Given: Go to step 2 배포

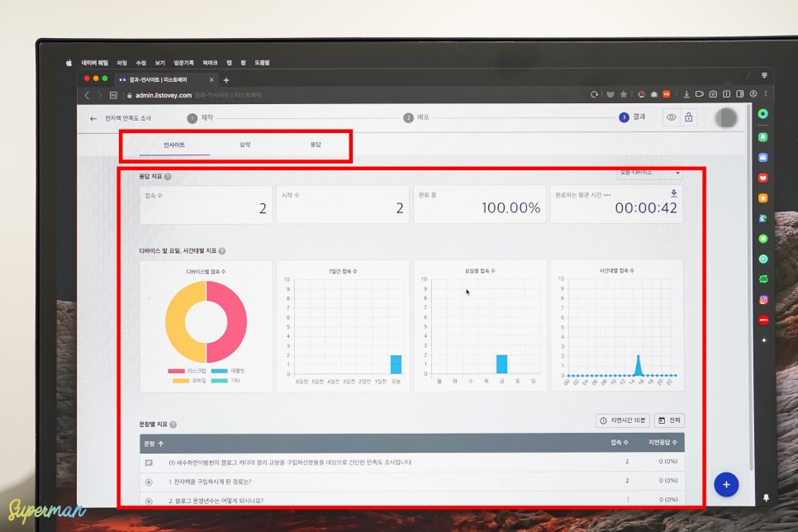Looking at the screenshot, I should (416, 117).
